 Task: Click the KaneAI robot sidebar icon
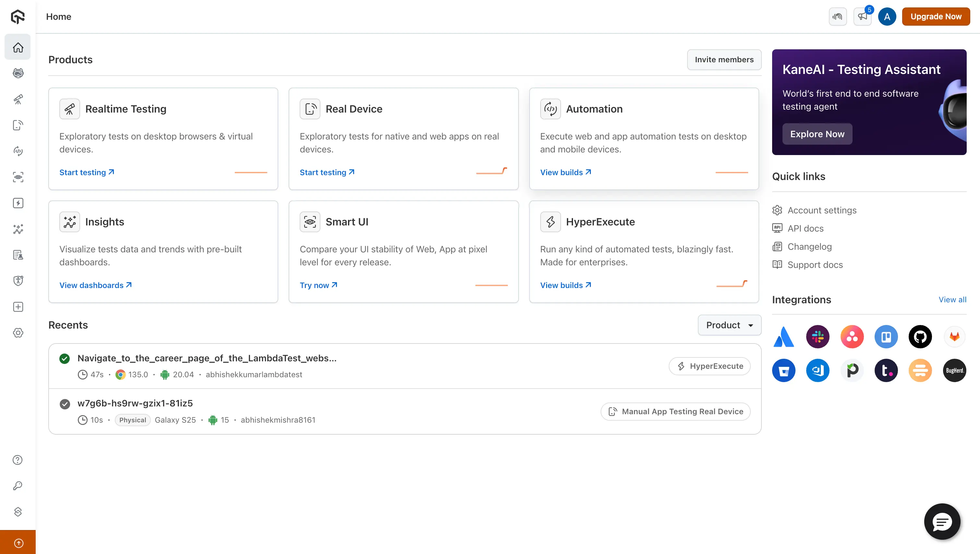18,73
